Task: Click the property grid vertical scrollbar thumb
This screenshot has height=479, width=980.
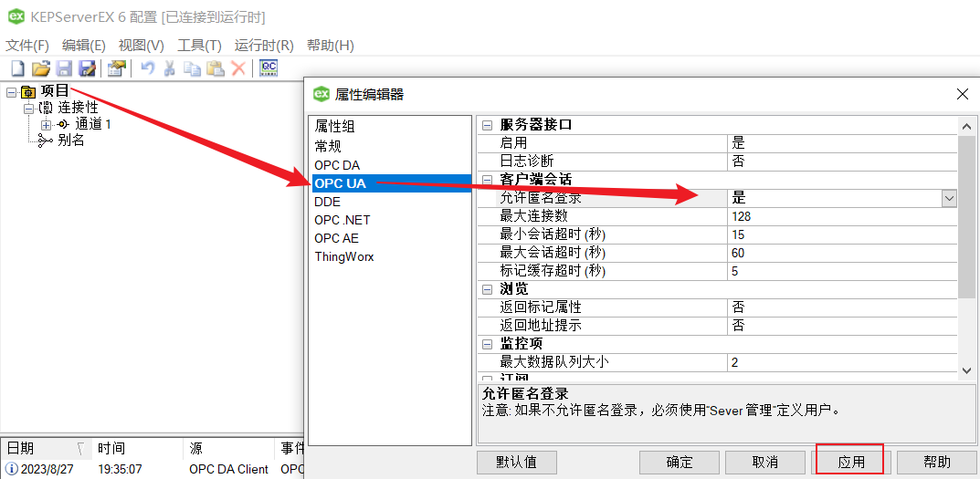Action: 966,217
